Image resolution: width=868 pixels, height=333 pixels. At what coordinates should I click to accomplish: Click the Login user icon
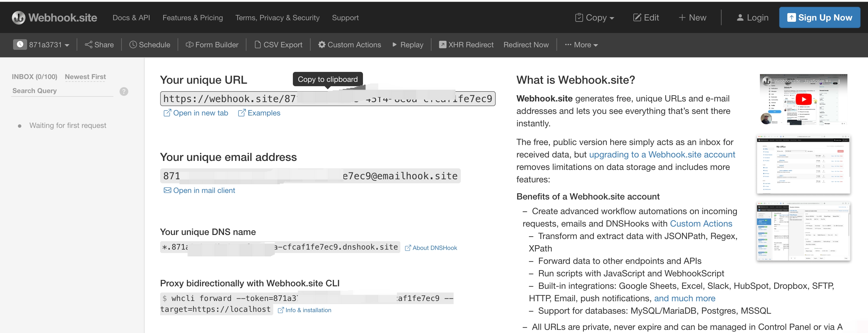(740, 17)
